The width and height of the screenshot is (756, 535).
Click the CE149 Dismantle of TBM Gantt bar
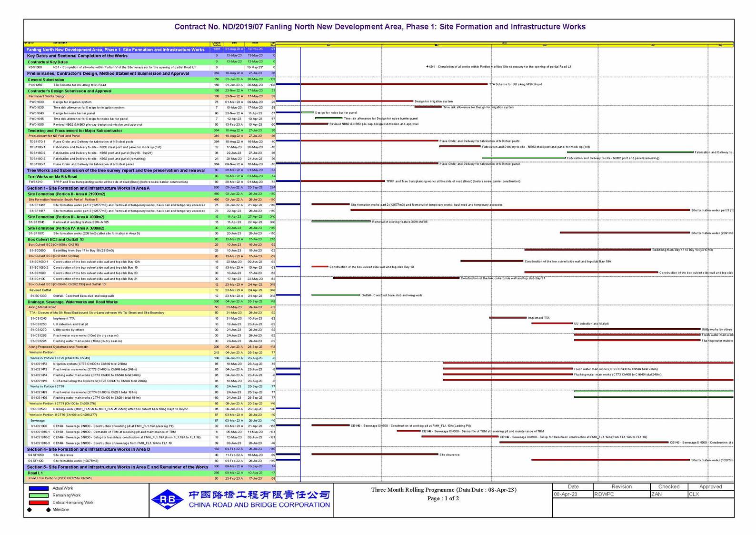(x=408, y=431)
